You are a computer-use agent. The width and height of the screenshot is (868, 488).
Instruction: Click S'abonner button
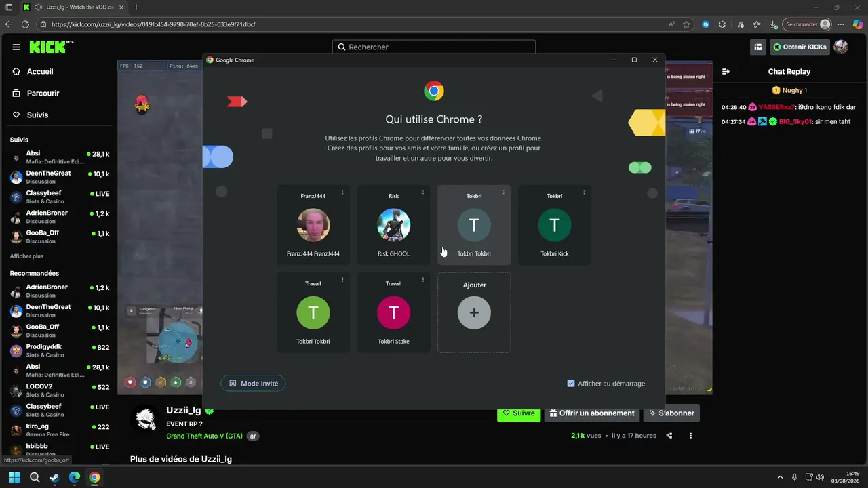point(671,413)
